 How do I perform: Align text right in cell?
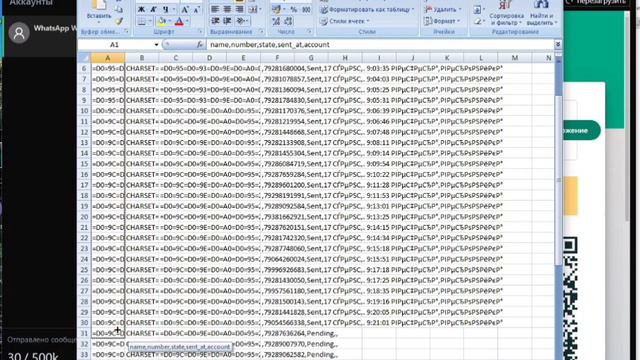pos(240,9)
